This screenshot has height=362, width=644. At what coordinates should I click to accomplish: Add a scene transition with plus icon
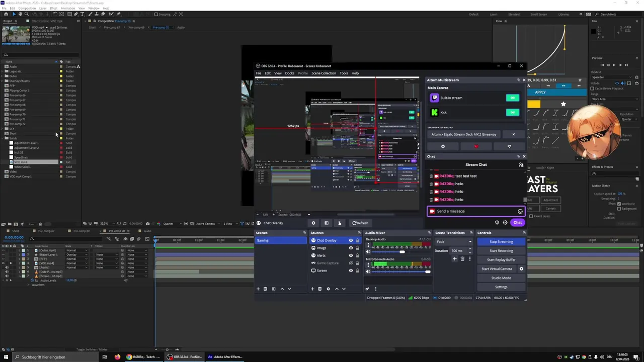pos(455,259)
